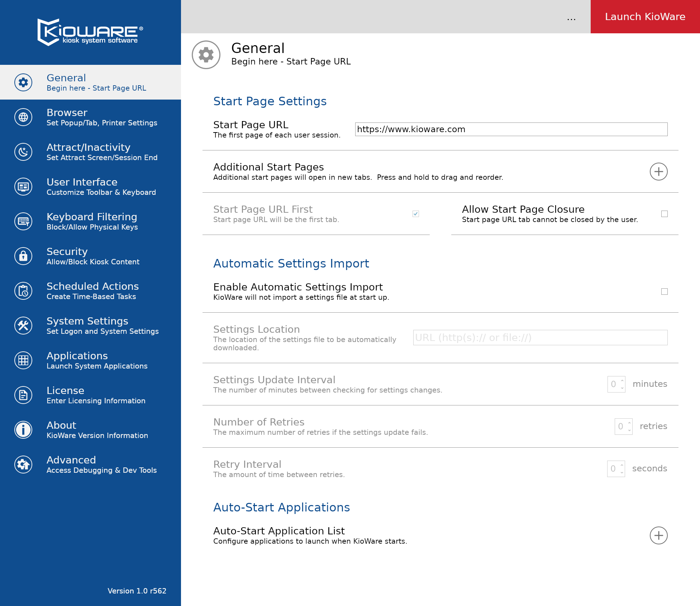The width and height of the screenshot is (700, 606).
Task: Go to Attract/Inactivity settings
Action: coord(90,152)
